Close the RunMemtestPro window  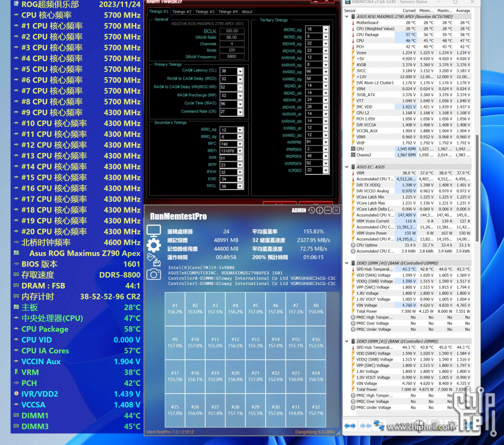click(336, 210)
